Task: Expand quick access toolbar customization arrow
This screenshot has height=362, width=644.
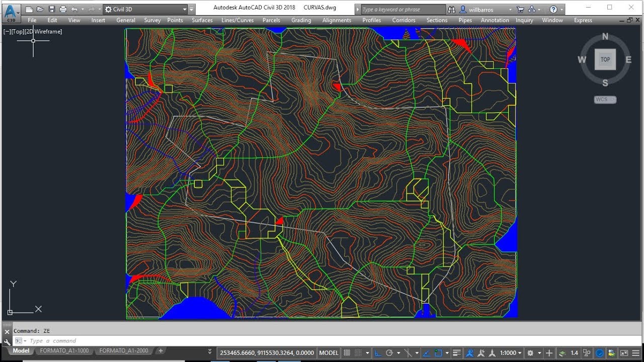Action: 192,9
